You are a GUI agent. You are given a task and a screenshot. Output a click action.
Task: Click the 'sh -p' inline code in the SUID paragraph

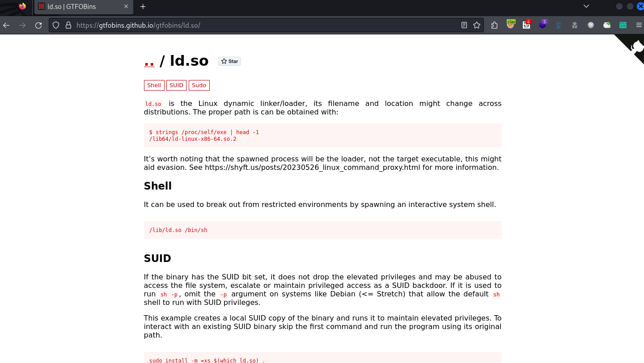pyautogui.click(x=169, y=294)
